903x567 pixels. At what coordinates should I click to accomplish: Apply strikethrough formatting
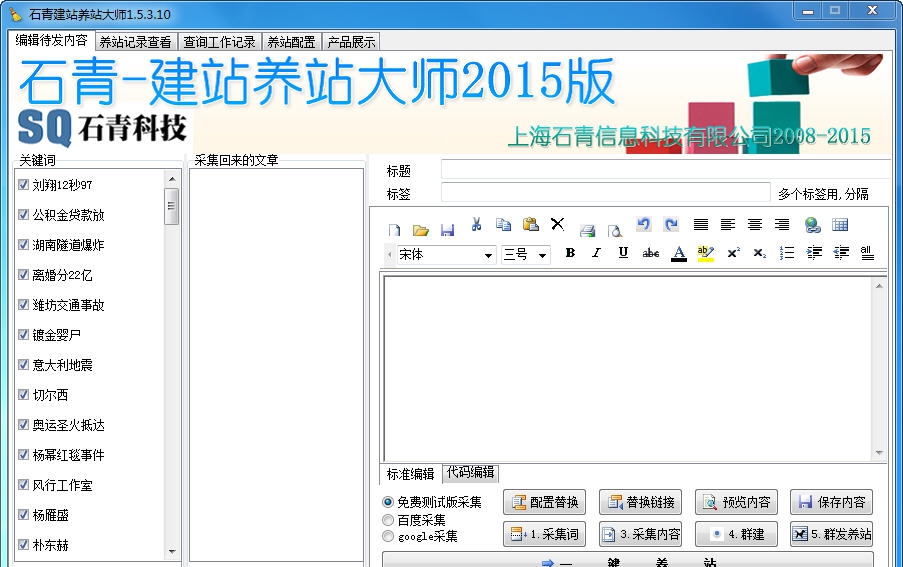(651, 253)
